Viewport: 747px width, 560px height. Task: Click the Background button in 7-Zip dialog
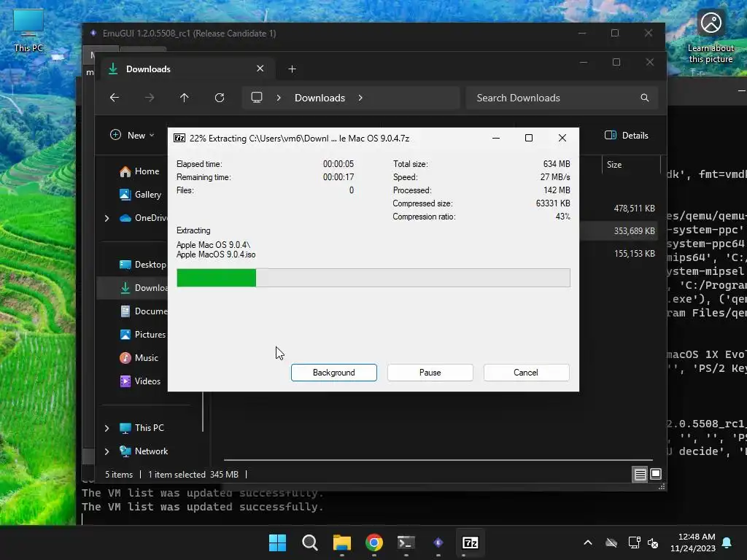[x=333, y=373]
